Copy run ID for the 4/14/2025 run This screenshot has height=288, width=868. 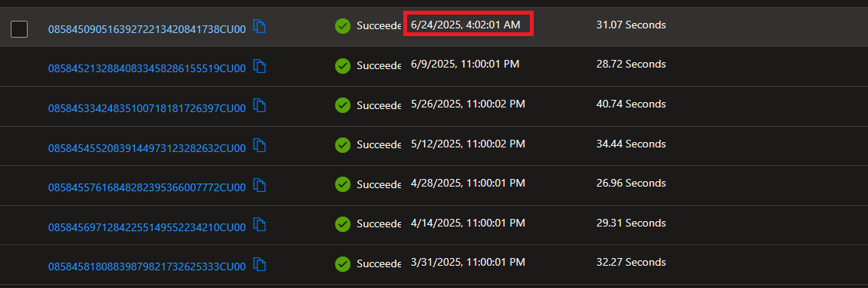click(x=260, y=224)
